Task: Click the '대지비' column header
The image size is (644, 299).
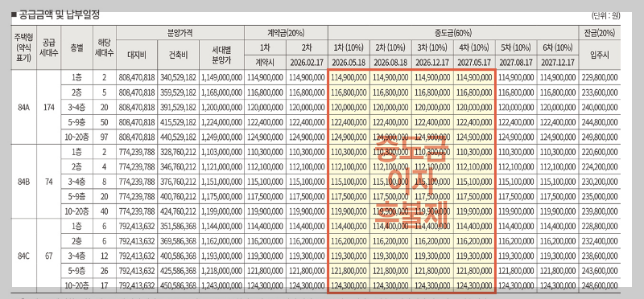Action: click(137, 55)
